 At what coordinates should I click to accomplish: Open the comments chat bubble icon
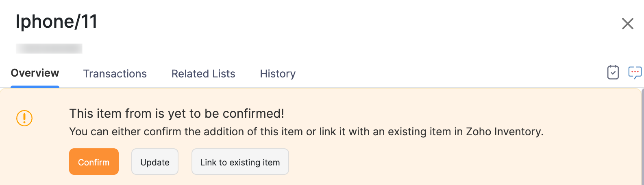tap(635, 73)
